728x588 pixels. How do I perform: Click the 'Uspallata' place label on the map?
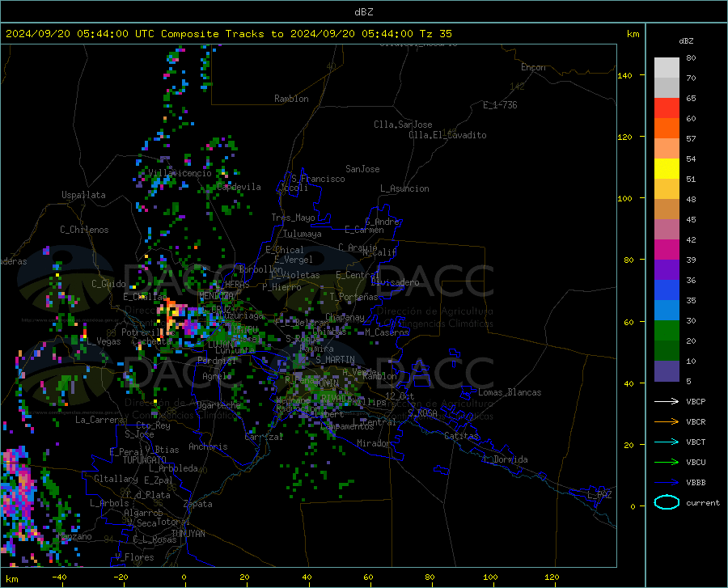pyautogui.click(x=83, y=195)
